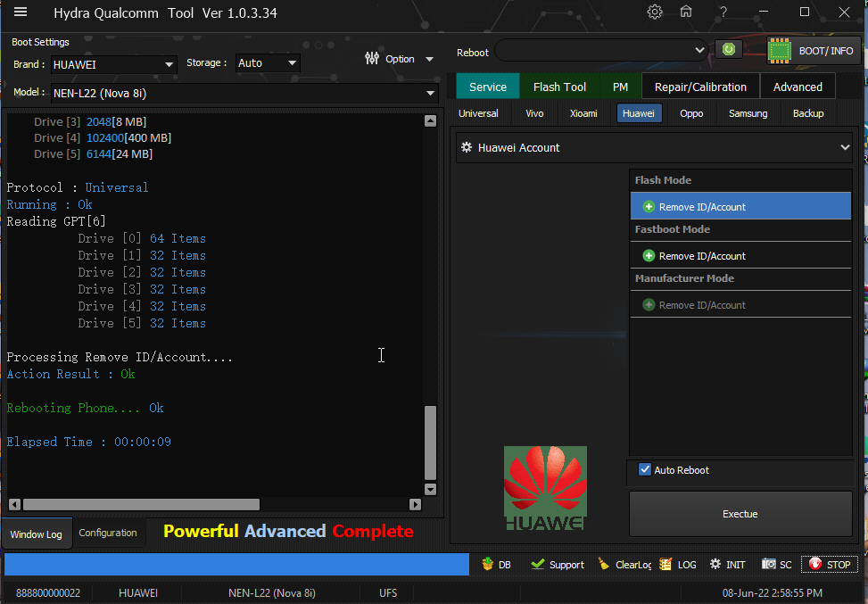This screenshot has width=868, height=604.
Task: Click the status bar date and time
Action: [773, 593]
